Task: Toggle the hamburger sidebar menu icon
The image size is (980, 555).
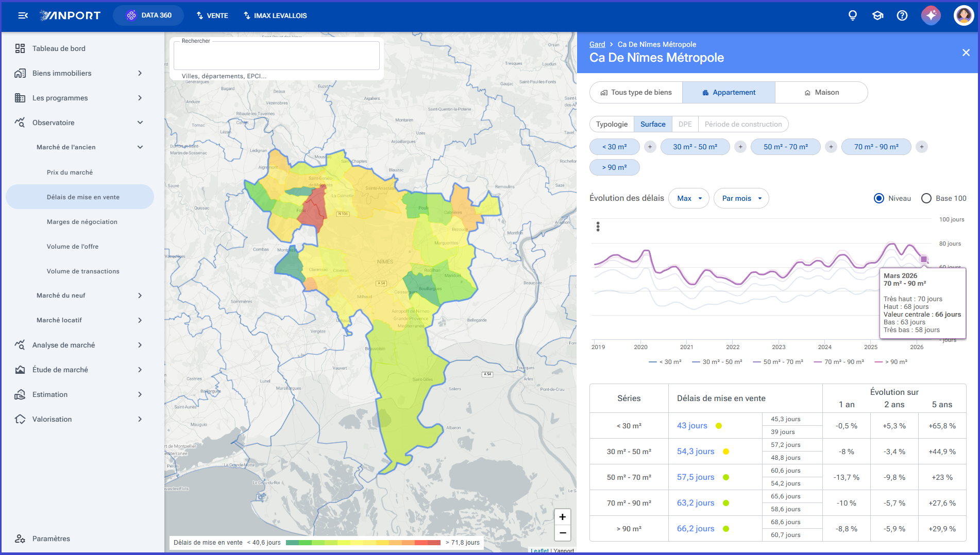Action: (x=23, y=15)
